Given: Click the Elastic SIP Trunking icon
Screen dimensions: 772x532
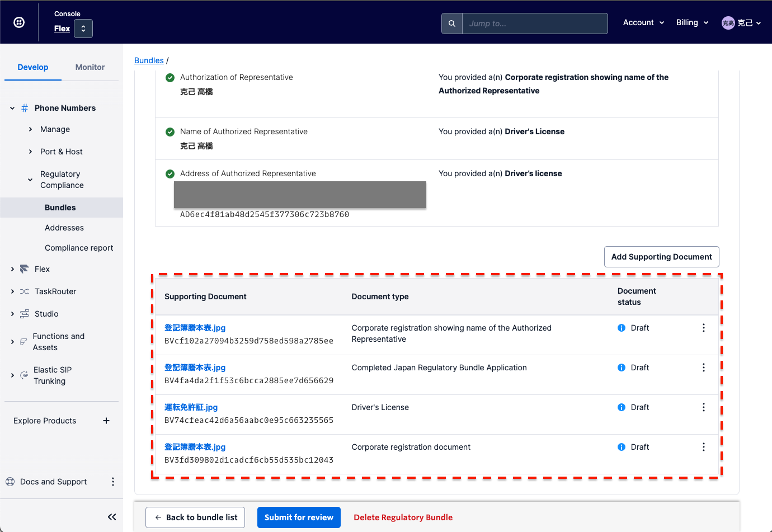Looking at the screenshot, I should 24,375.
